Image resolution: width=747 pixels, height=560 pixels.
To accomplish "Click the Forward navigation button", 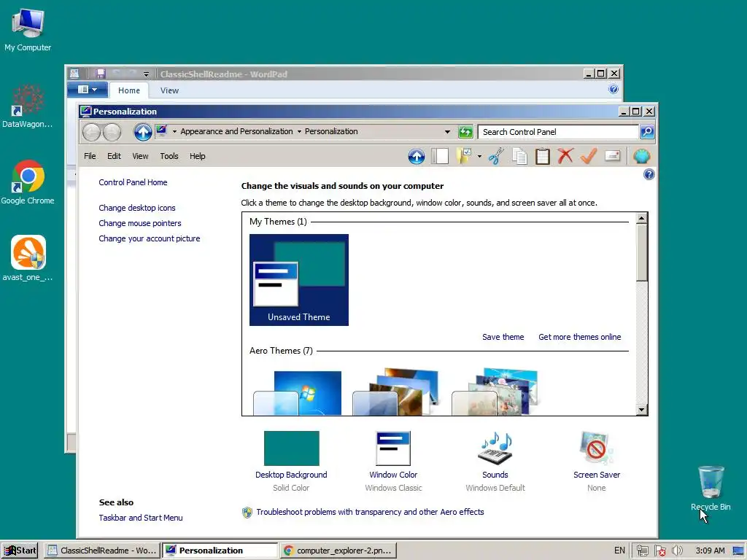I will coord(112,132).
